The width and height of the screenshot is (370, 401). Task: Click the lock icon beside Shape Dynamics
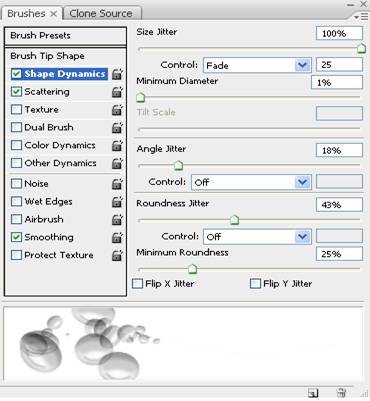[117, 74]
